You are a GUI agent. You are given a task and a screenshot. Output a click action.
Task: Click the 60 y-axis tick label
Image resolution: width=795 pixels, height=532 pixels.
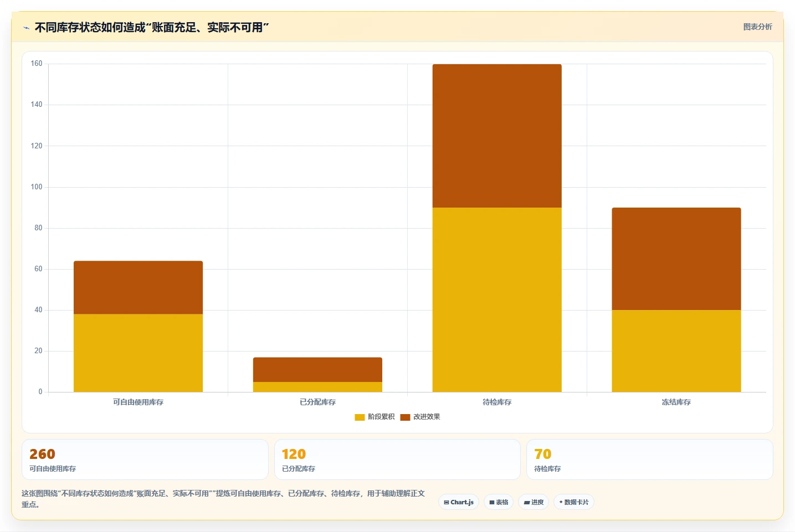[38, 269]
